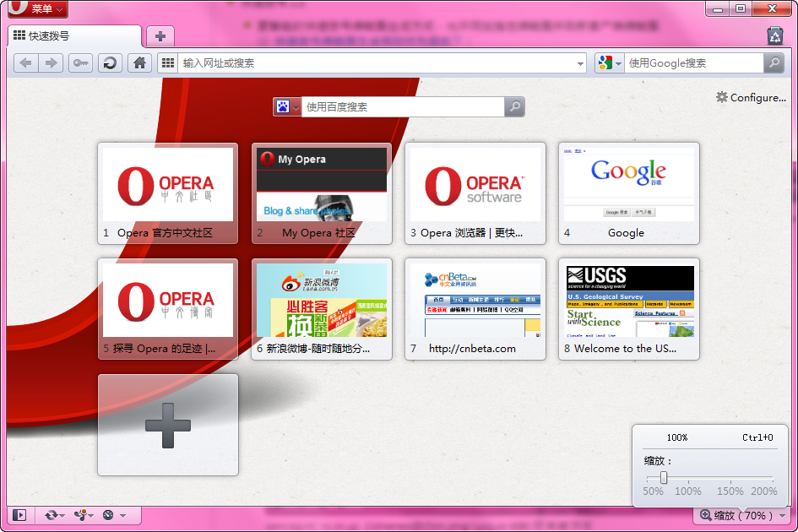Open Opera Turbo status icon

click(x=108, y=515)
